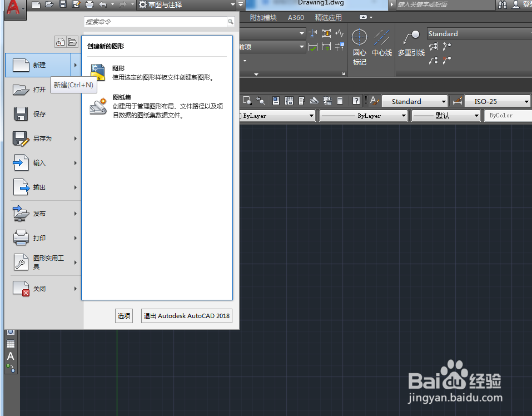Viewport: 532px width, 416px height.
Task: Open the 默认 lineweight dropdown
Action: click(446, 116)
